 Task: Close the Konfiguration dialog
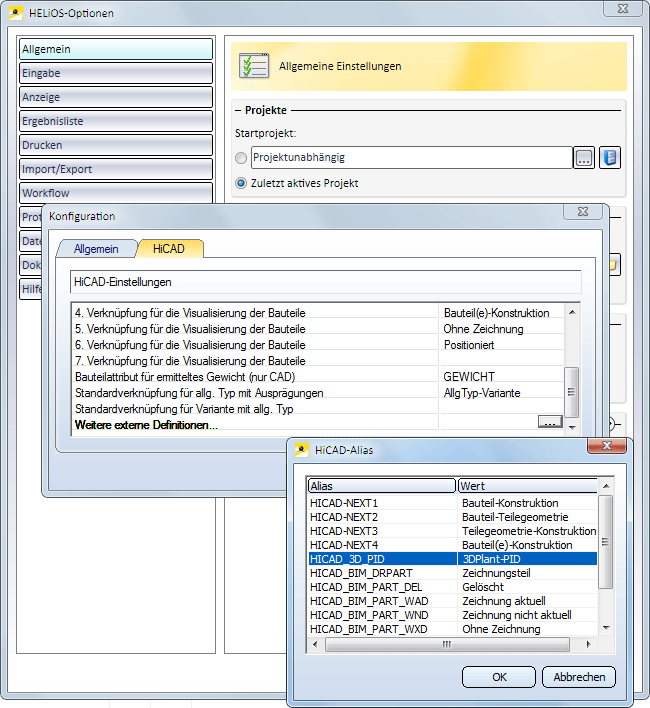pyautogui.click(x=581, y=214)
